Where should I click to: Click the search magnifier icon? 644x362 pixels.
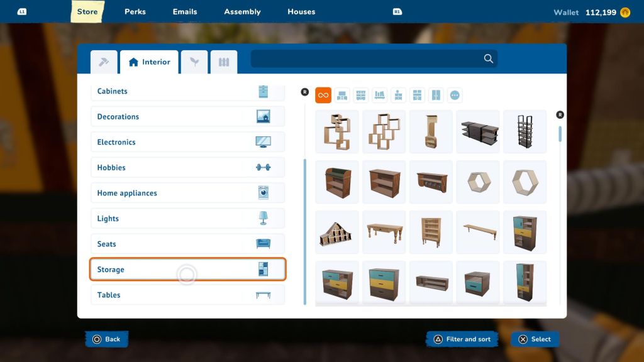coord(488,59)
